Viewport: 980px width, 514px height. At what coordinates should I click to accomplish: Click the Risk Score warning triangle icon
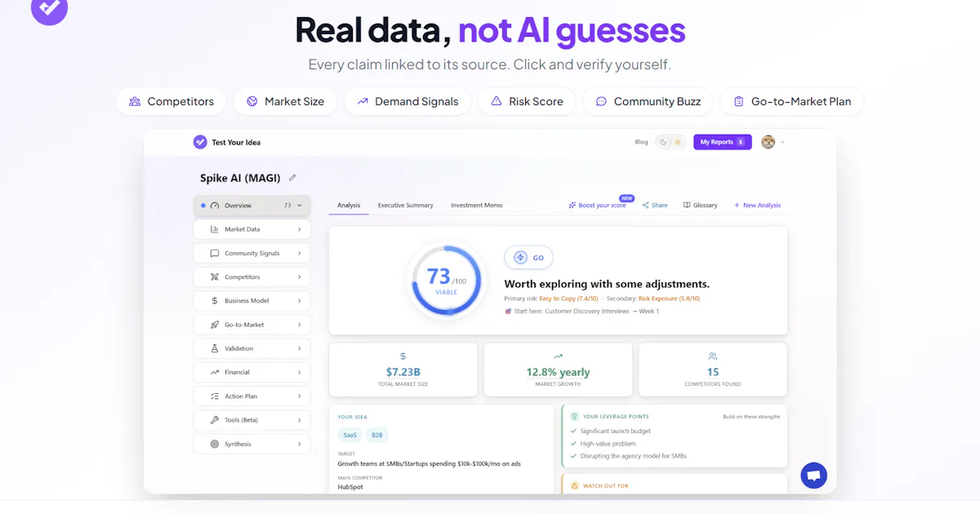point(497,101)
